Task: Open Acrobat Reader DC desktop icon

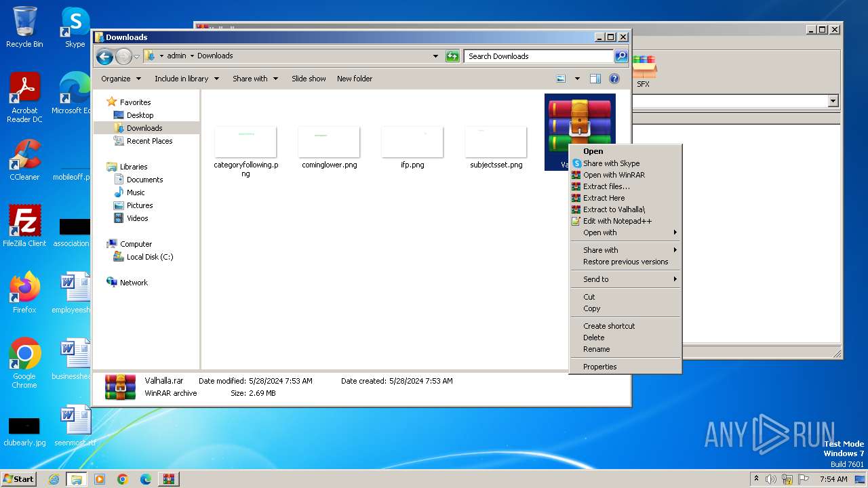Action: tap(24, 98)
